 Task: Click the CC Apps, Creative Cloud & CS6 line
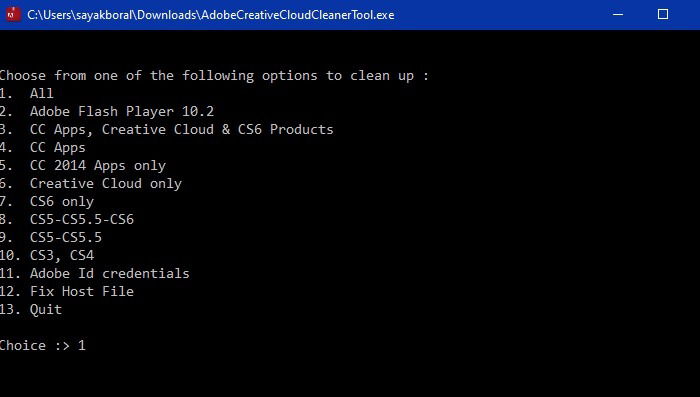click(x=167, y=130)
